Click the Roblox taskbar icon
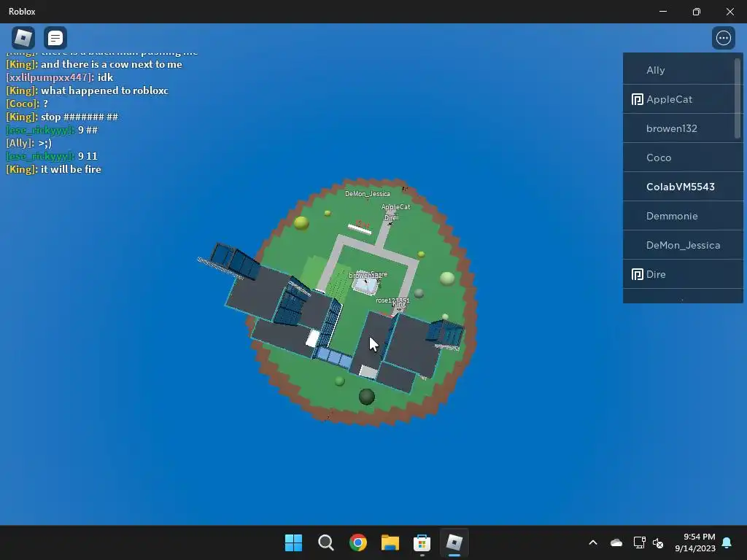 [454, 542]
